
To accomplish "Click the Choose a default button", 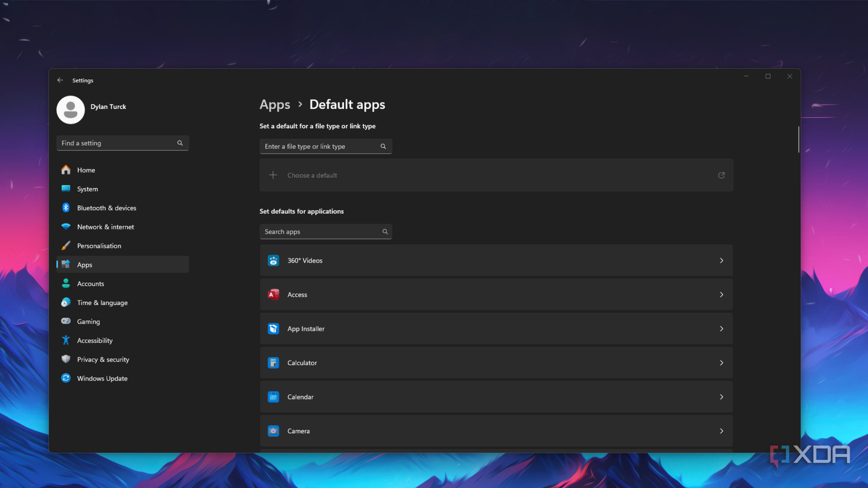I will coord(312,175).
